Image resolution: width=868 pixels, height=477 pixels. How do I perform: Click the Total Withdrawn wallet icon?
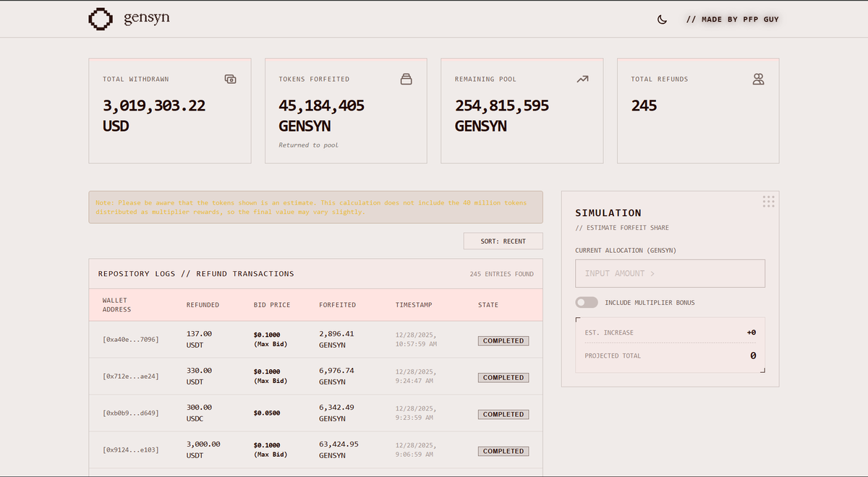pyautogui.click(x=230, y=79)
